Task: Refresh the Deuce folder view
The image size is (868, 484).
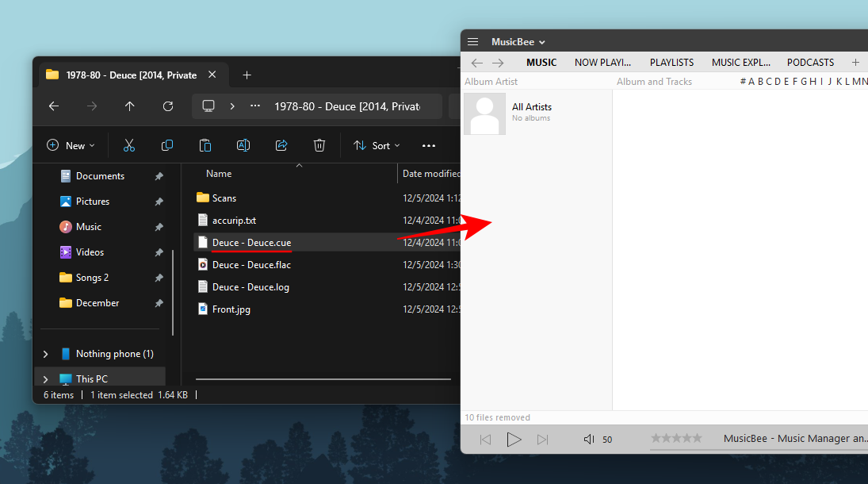Action: pyautogui.click(x=168, y=106)
